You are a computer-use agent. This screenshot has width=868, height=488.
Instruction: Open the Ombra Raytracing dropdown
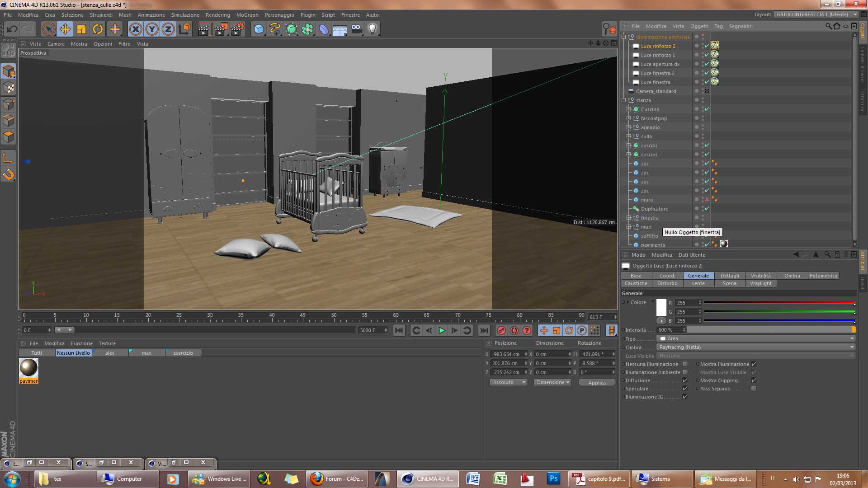(756, 347)
